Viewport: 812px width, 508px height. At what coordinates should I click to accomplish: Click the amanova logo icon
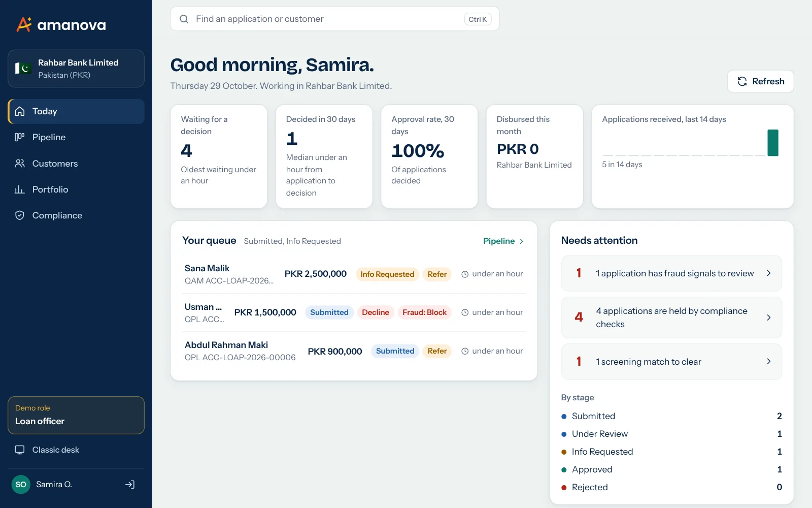[24, 24]
